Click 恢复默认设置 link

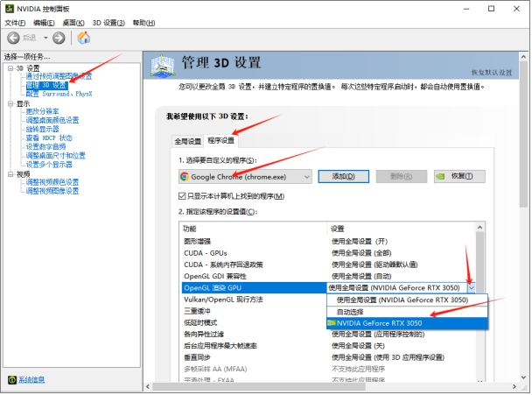pyautogui.click(x=492, y=73)
